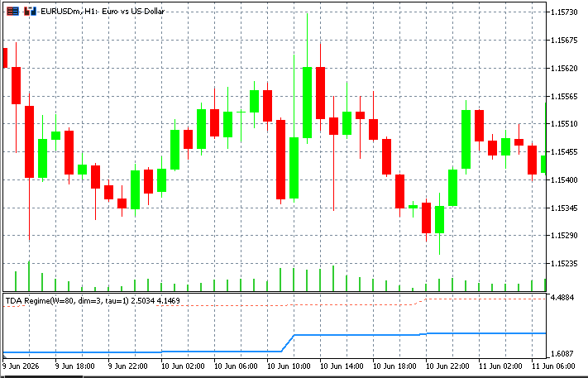Click price level 1.15400 on price scale

[564, 180]
